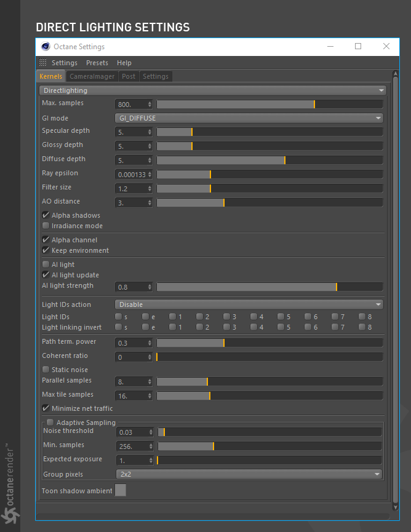Image resolution: width=411 pixels, height=532 pixels.
Task: Click the Glossy depth stepper arrows
Action: click(150, 146)
